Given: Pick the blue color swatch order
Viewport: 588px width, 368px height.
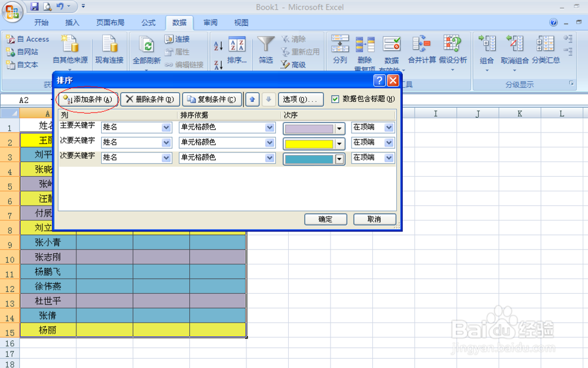Looking at the screenshot, I should tap(314, 159).
